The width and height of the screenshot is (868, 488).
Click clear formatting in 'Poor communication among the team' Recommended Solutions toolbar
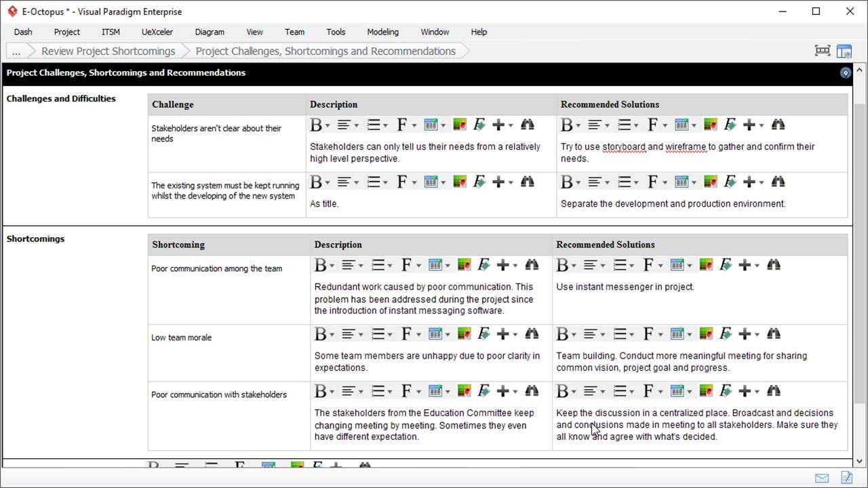coord(726,265)
